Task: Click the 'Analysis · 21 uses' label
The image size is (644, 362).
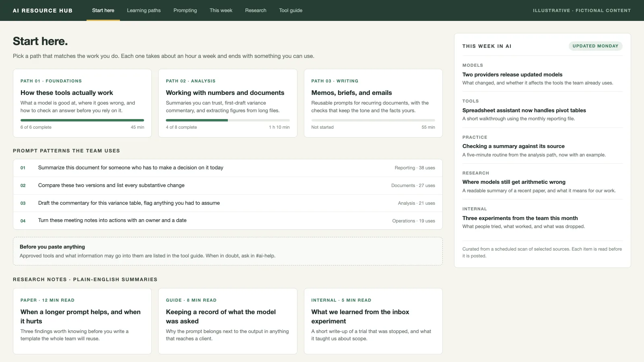Action: pos(416,203)
